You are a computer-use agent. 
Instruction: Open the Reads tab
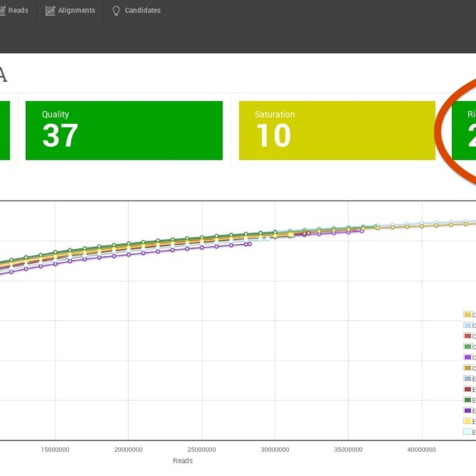pos(18,10)
